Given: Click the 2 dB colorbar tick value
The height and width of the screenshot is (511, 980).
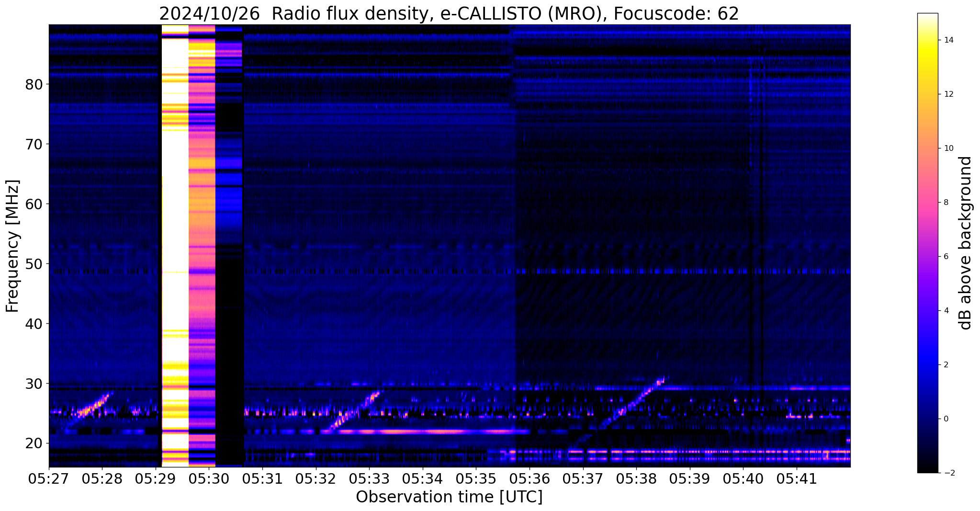Looking at the screenshot, I should (946, 365).
